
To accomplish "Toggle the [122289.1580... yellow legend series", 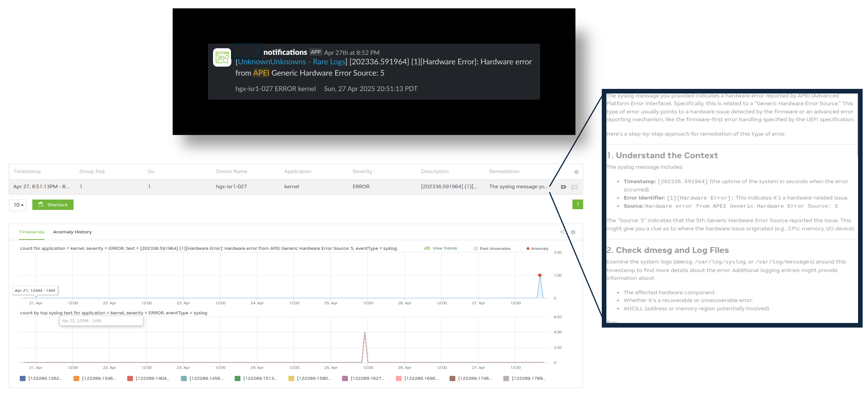I will (310, 379).
